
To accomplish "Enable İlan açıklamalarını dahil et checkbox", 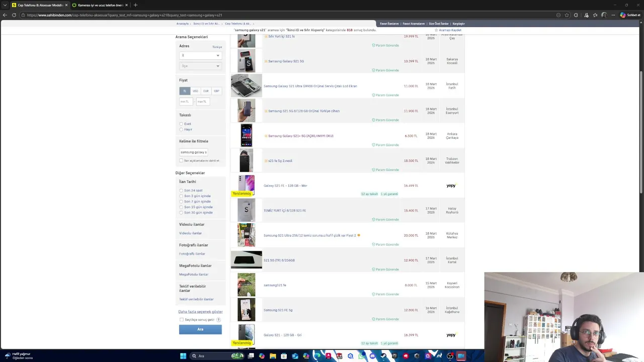I will [181, 160].
